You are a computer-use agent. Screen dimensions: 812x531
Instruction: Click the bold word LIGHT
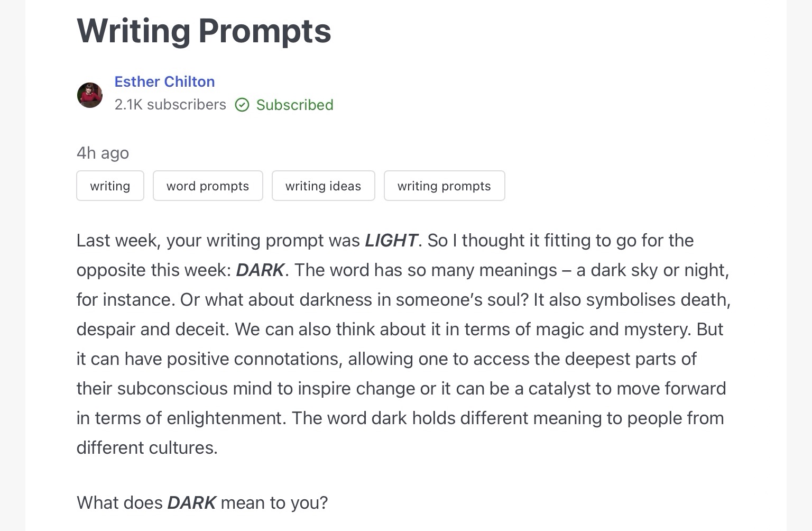[391, 241]
